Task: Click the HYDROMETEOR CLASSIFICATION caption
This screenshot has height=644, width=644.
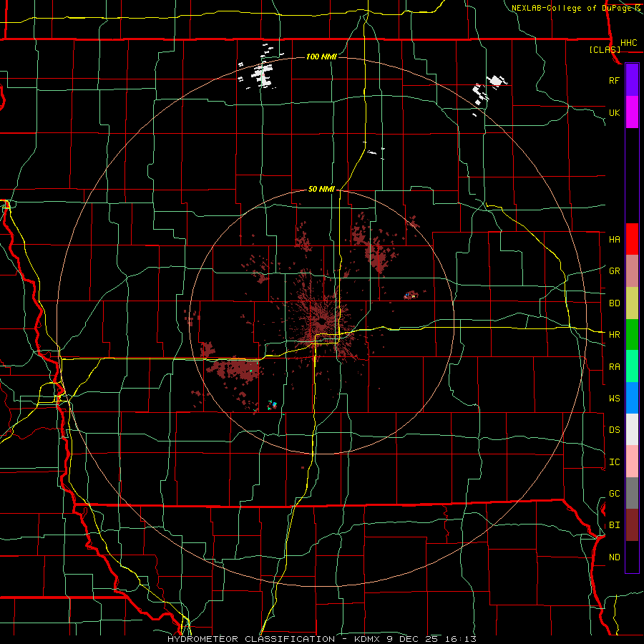Action: point(251,639)
